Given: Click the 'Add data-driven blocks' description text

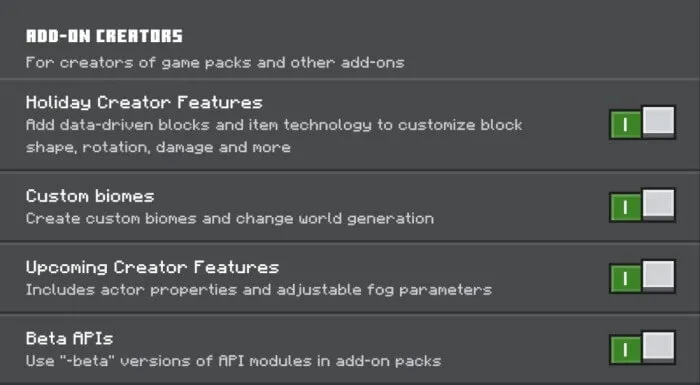Looking at the screenshot, I should (x=274, y=136).
